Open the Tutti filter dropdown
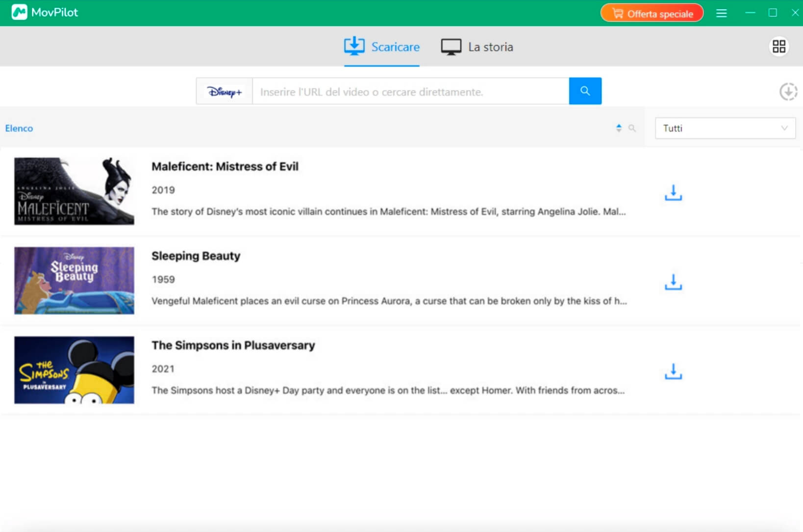This screenshot has width=803, height=532. click(x=725, y=128)
